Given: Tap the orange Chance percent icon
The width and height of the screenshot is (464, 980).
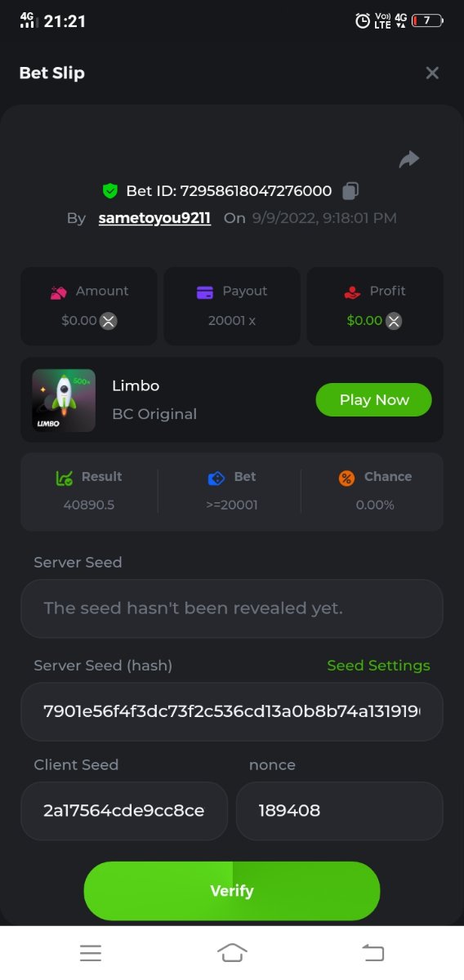Looking at the screenshot, I should (x=346, y=478).
